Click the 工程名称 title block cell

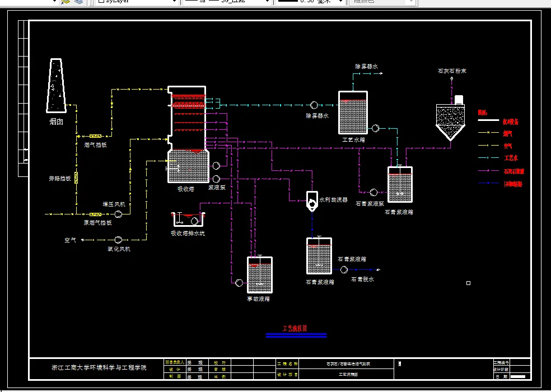pos(288,364)
